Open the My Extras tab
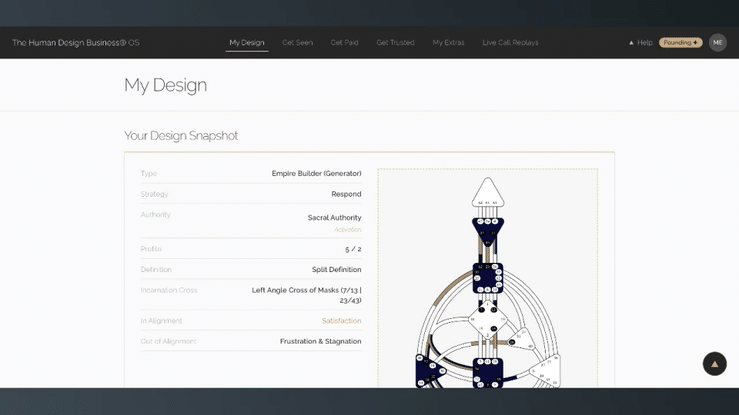The height and width of the screenshot is (415, 739). coord(448,42)
